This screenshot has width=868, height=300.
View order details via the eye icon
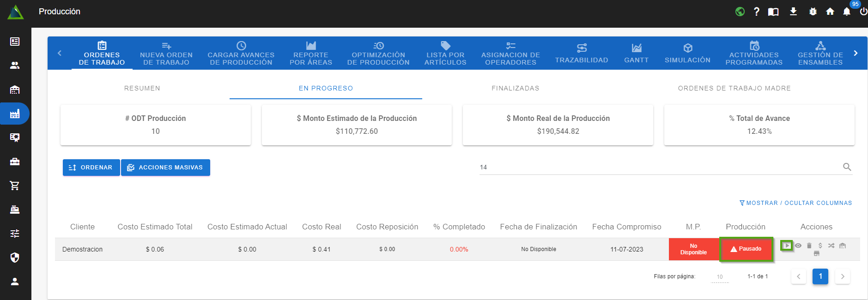click(798, 246)
